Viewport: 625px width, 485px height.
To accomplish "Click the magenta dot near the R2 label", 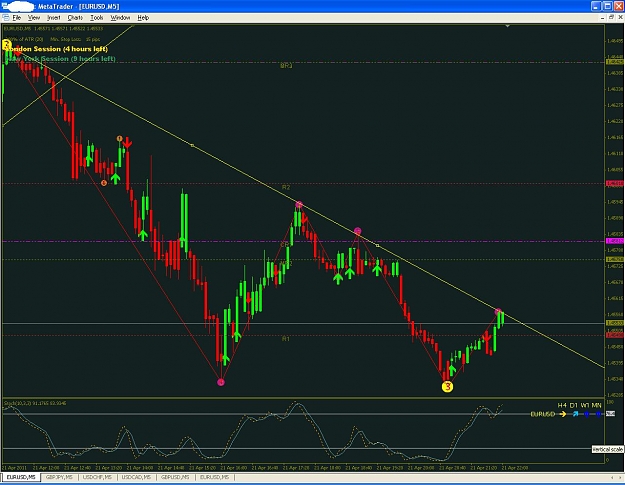I will (x=299, y=205).
